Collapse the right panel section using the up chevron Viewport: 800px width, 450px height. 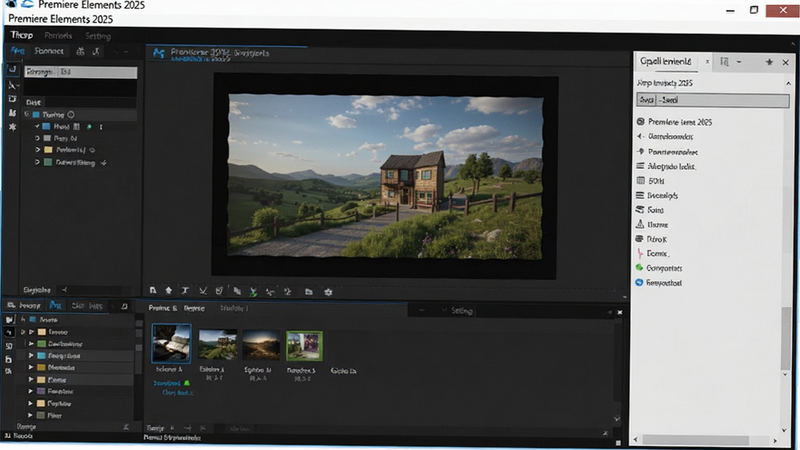pyautogui.click(x=788, y=83)
